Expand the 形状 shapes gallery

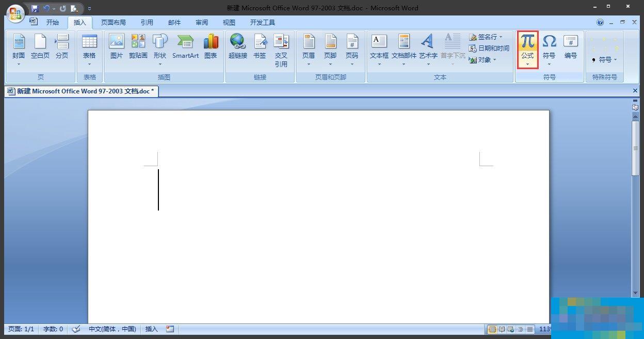(160, 50)
